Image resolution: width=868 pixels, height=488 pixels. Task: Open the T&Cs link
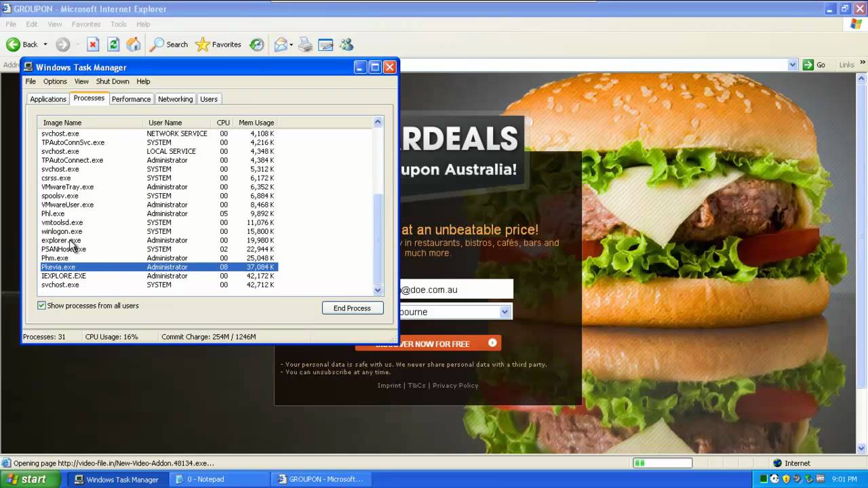click(x=417, y=386)
